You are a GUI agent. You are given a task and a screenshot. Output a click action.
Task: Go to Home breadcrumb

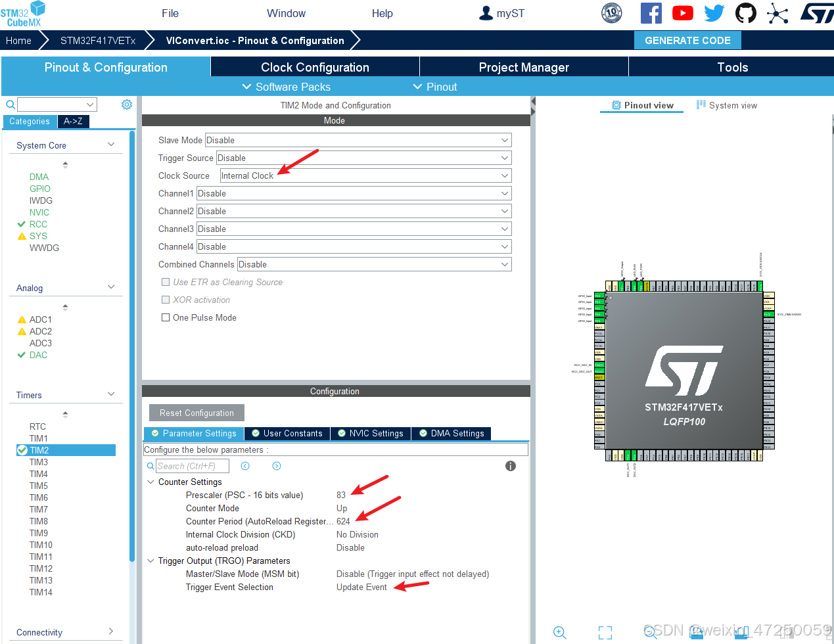[18, 40]
